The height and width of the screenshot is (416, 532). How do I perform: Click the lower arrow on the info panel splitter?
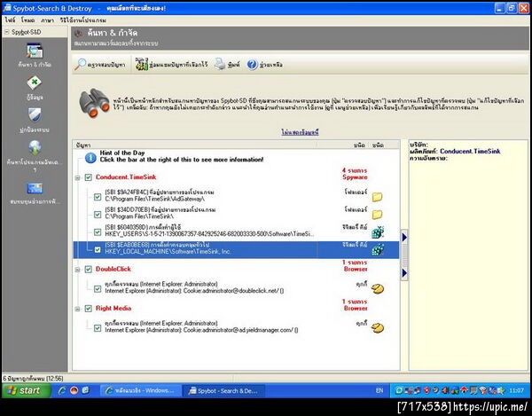[404, 273]
